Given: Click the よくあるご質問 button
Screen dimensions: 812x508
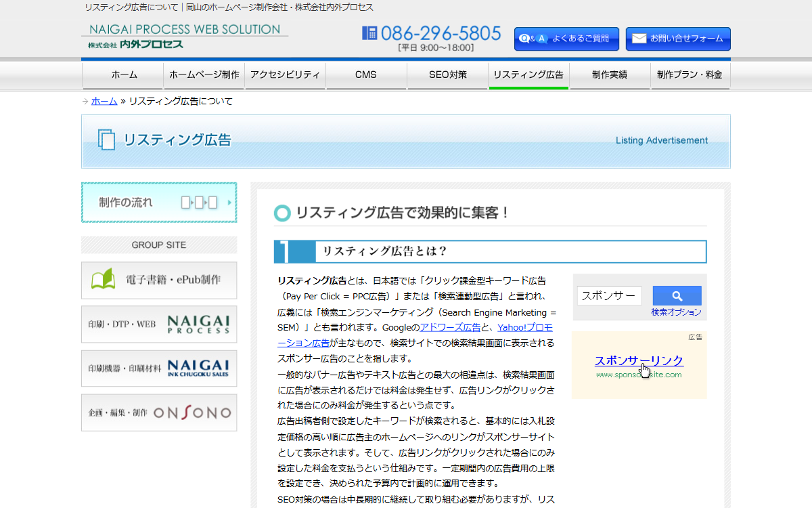Looking at the screenshot, I should [x=566, y=39].
